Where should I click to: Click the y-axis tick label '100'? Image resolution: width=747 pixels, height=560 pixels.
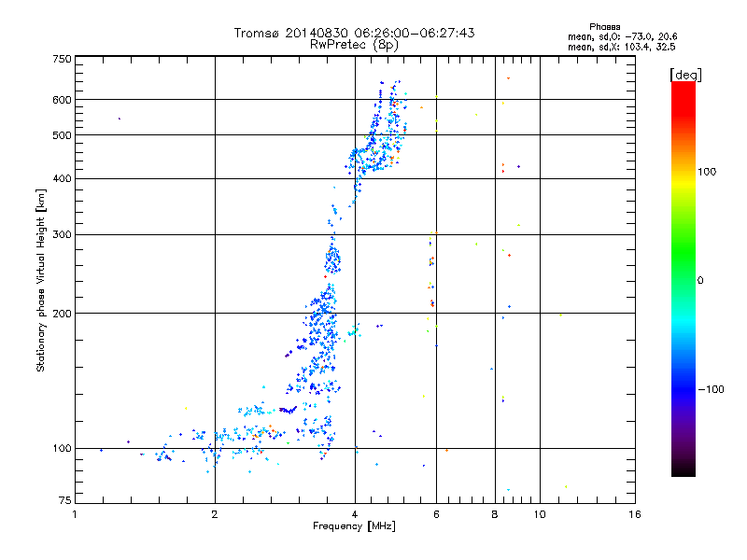pyautogui.click(x=62, y=449)
